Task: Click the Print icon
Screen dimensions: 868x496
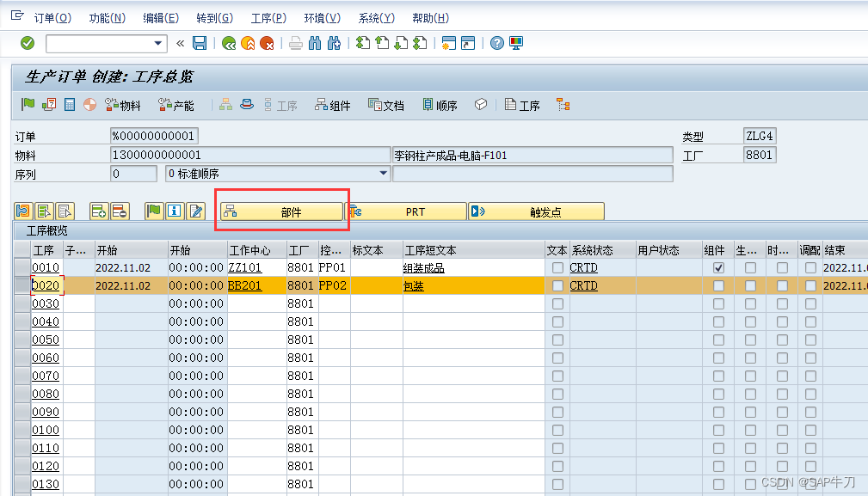Action: click(x=296, y=43)
